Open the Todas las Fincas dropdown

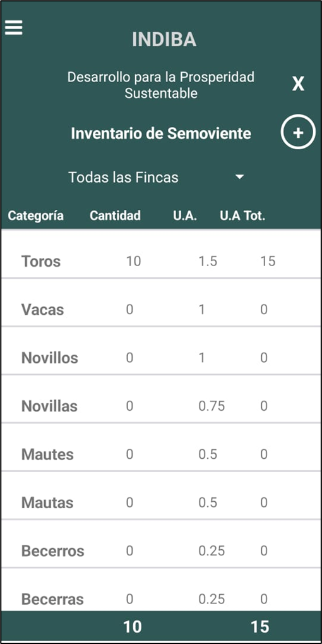156,178
